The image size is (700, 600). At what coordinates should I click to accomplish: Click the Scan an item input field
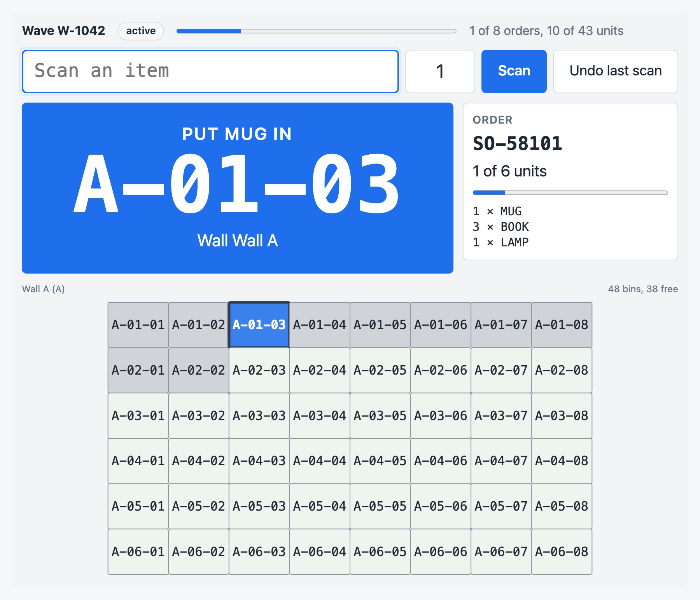pyautogui.click(x=210, y=72)
